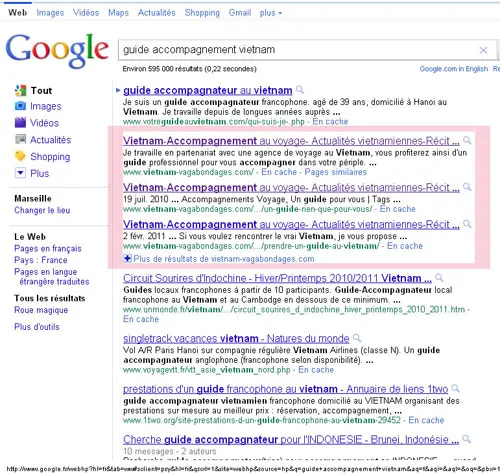Open cached copy of votreguideauvietnam.com result
The height and width of the screenshot is (473, 500).
tap(330, 122)
